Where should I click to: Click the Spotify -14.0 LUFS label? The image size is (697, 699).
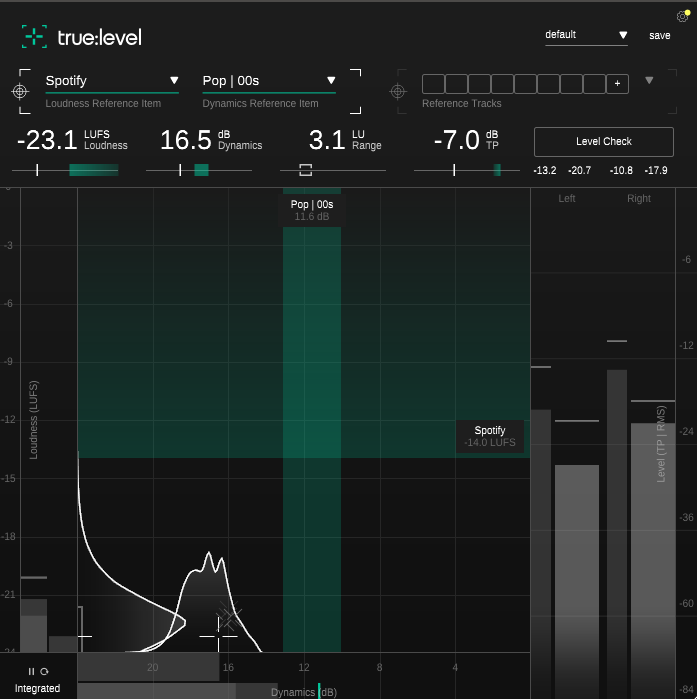point(490,436)
